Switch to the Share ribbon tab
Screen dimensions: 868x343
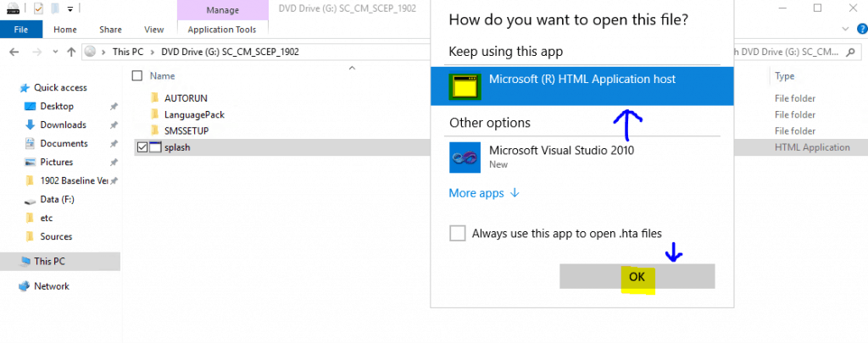point(110,30)
